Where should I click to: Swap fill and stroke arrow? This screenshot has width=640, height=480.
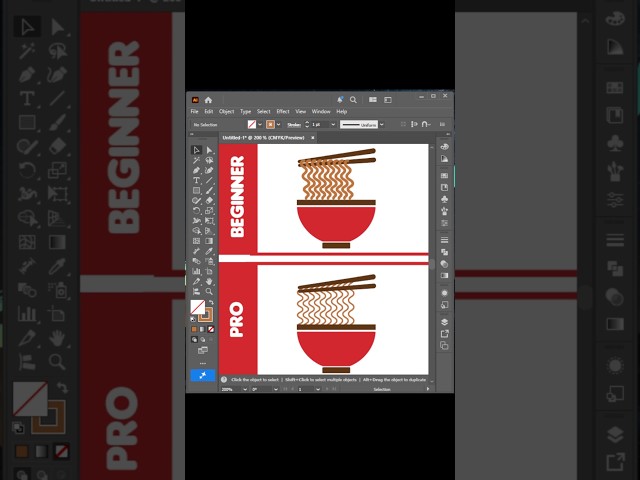pos(211,302)
